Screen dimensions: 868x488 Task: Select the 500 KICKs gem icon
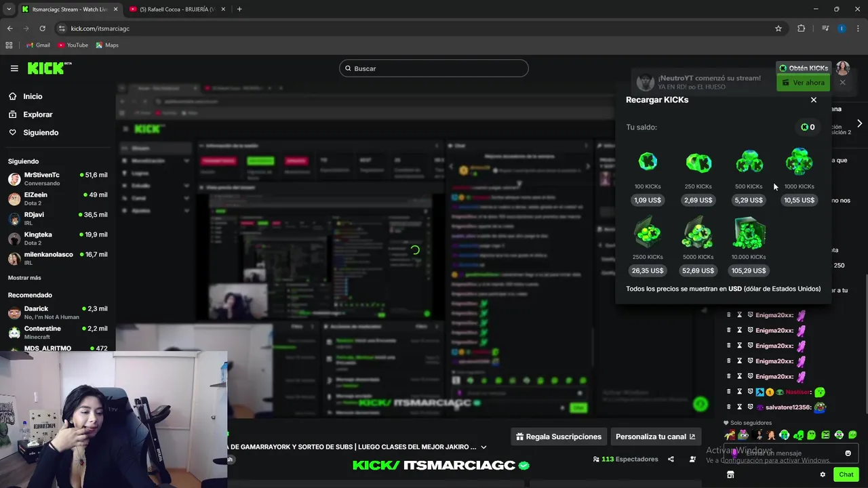[749, 162]
